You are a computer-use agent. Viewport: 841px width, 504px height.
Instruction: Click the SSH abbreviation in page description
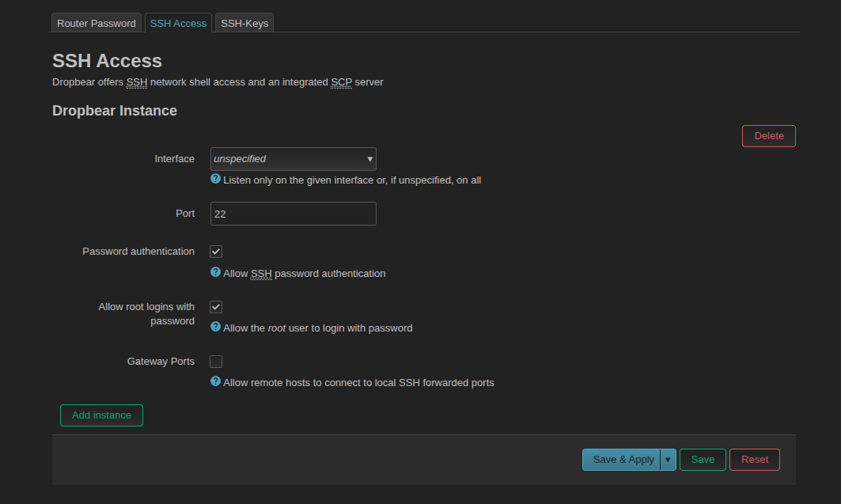(x=137, y=82)
